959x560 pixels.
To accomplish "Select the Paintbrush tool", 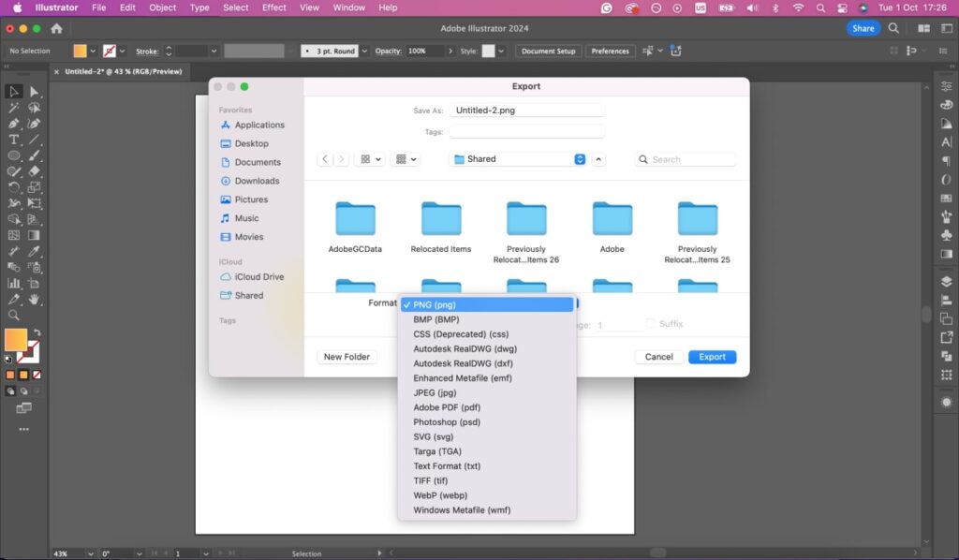I will coord(35,155).
